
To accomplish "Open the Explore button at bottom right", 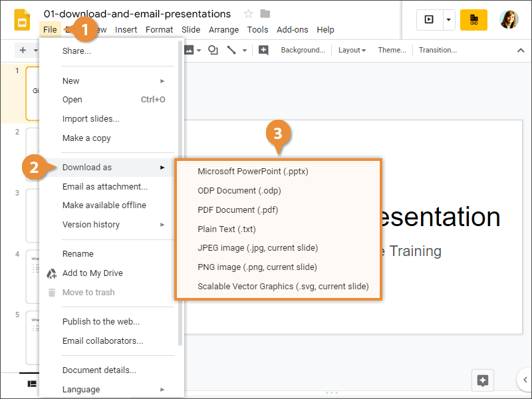I will 483,380.
